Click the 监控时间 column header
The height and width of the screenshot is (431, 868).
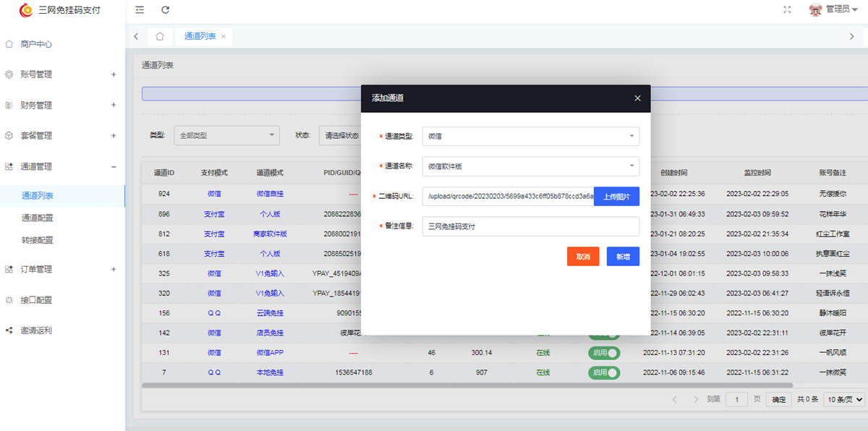(757, 173)
